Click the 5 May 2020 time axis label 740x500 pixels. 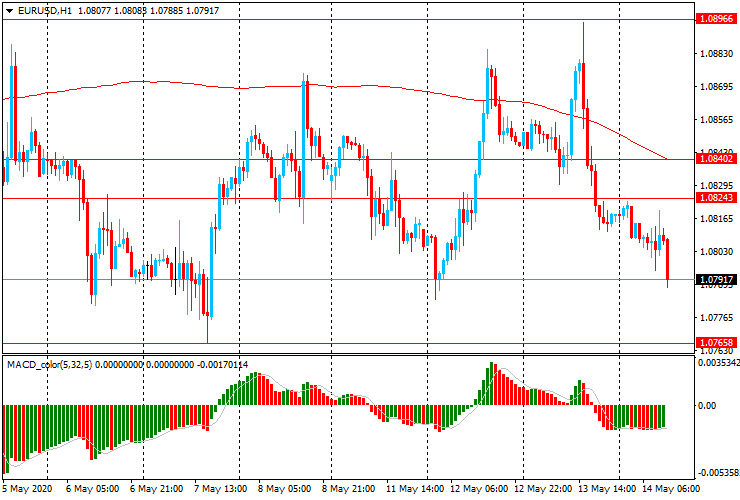[25, 490]
